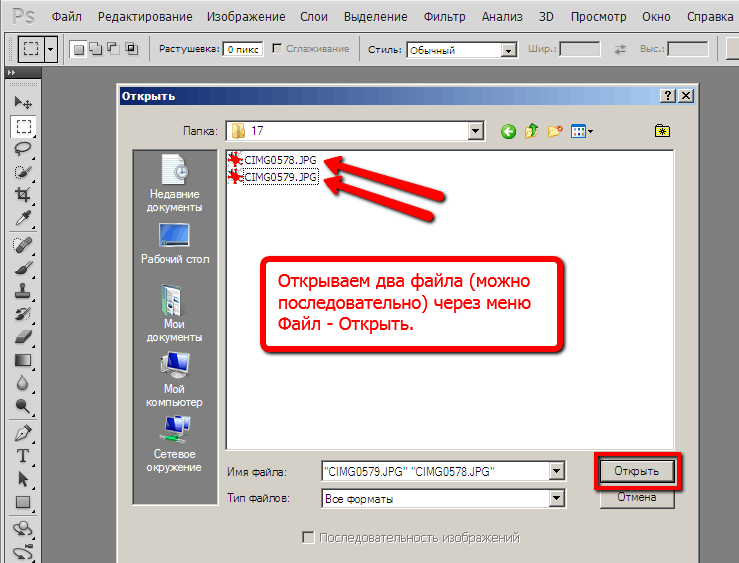Open the Выделение menu
This screenshot has width=739, height=563.
pyautogui.click(x=376, y=17)
